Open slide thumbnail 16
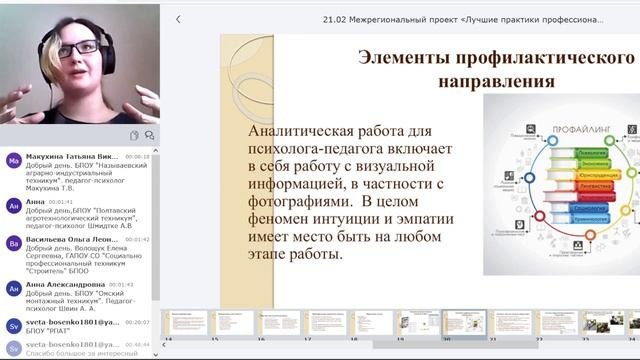The width and height of the screenshot is (640, 360). coord(278,324)
